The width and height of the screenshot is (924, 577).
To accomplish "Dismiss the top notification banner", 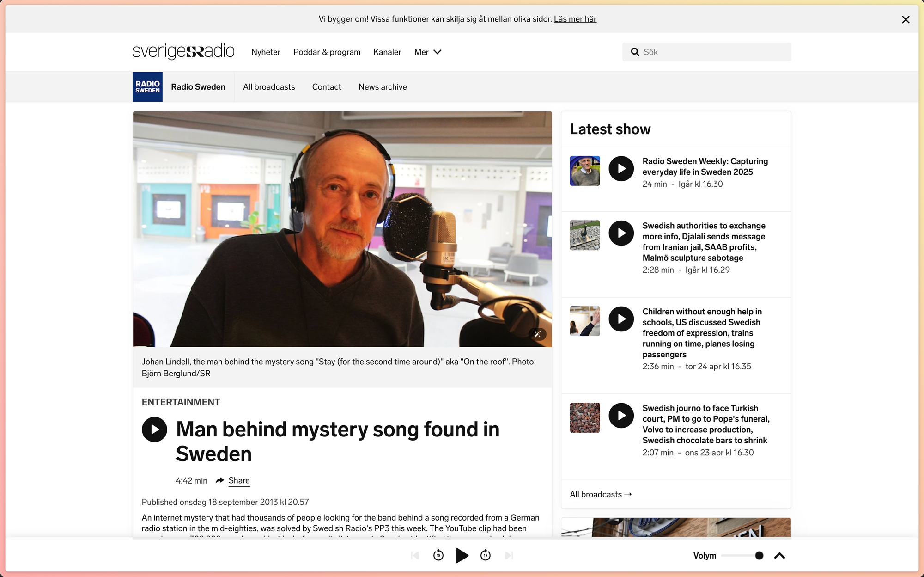I will pos(906,19).
